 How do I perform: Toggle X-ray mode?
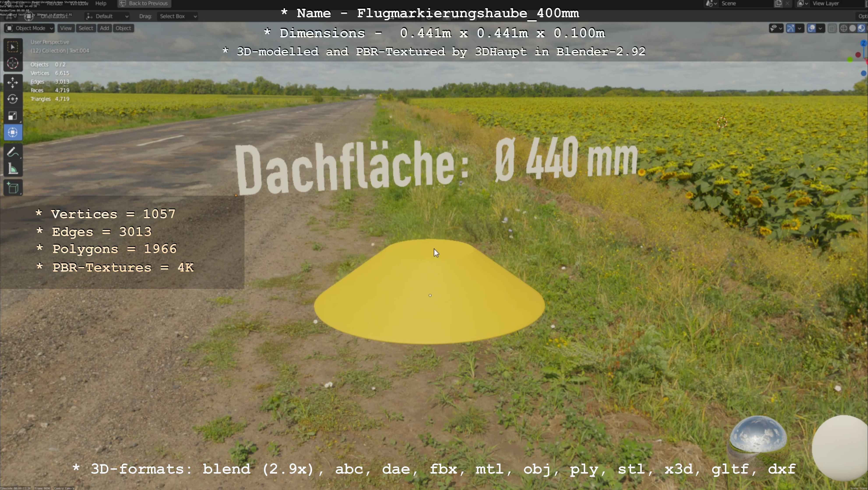(832, 28)
